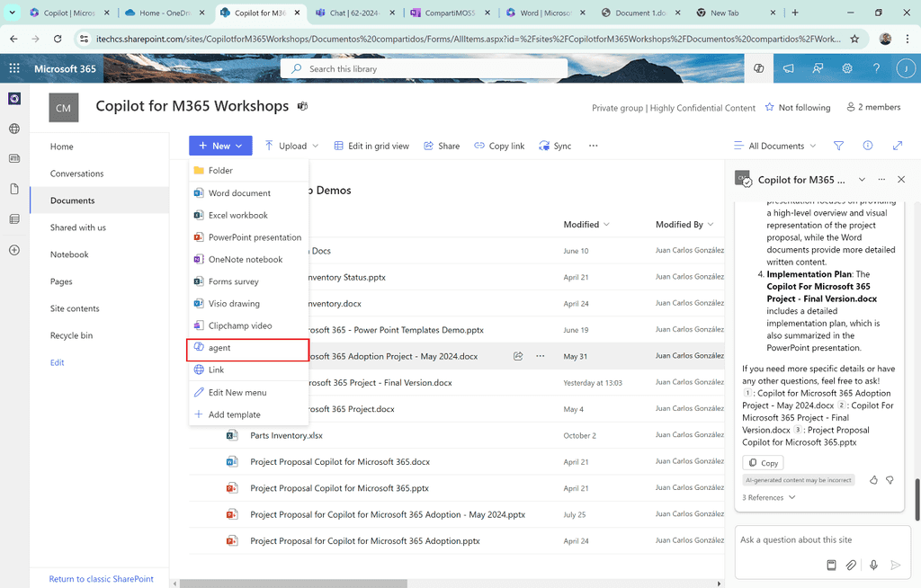Screen dimensions: 921x588
Task: Expand the New button menu
Action: [x=221, y=146]
